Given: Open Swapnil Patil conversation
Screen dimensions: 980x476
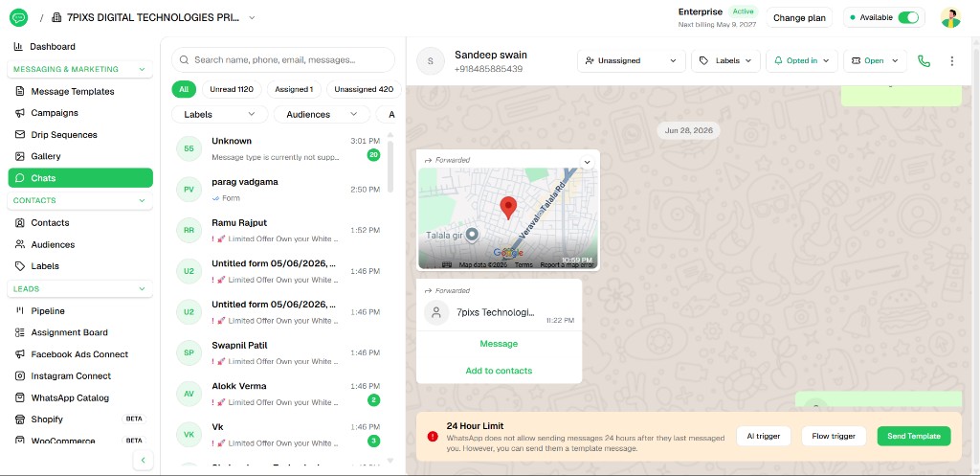Looking at the screenshot, I should pos(278,352).
